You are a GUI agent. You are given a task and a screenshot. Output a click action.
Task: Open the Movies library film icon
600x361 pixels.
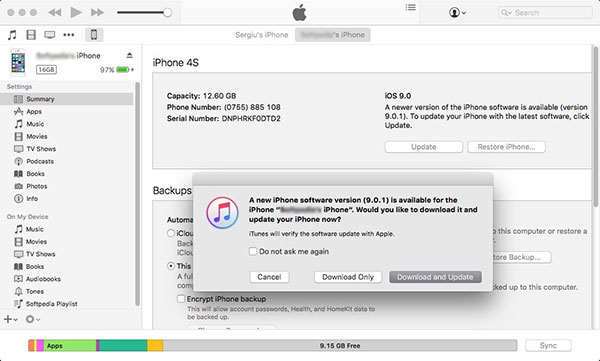tap(31, 35)
